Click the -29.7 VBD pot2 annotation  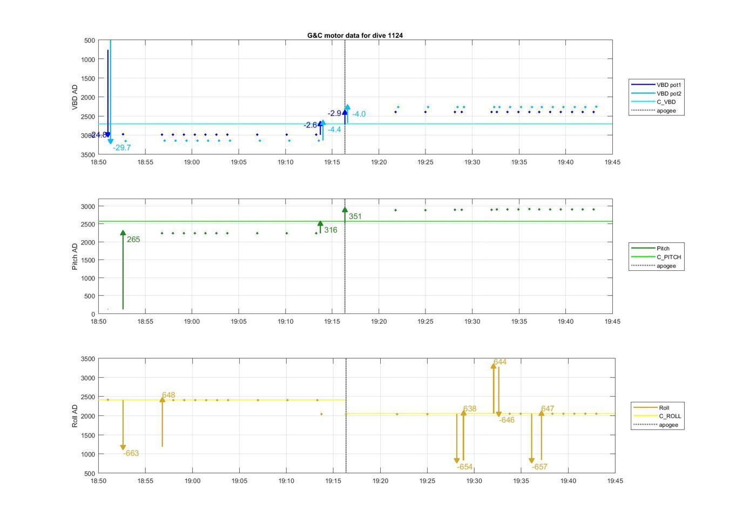(x=122, y=147)
